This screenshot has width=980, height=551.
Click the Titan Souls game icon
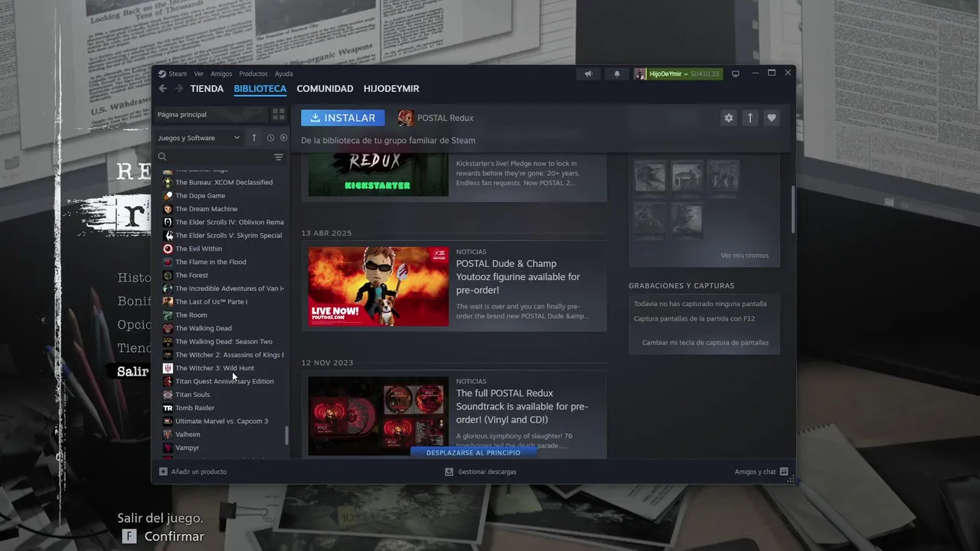168,395
